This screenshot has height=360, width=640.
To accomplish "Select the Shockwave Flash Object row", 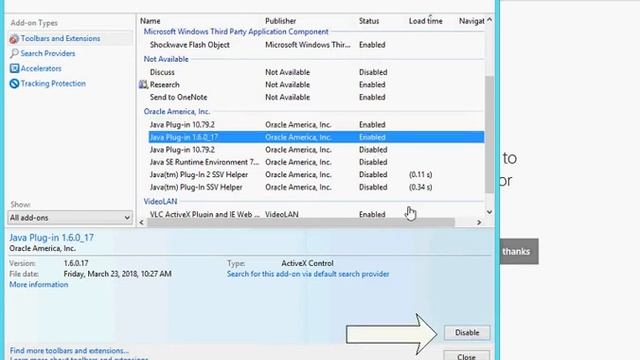I will pos(316,45).
